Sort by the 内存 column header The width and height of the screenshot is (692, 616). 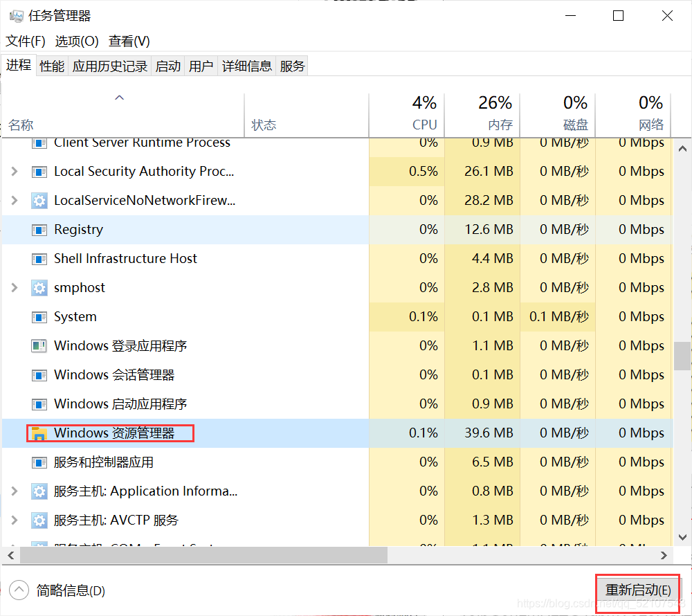482,115
